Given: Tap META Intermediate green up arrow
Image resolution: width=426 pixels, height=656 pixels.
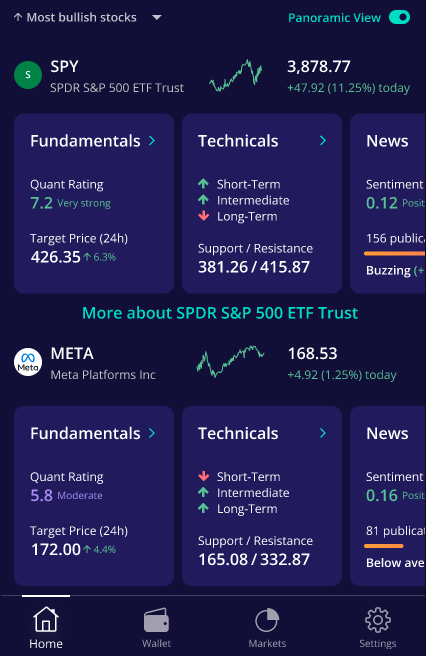Looking at the screenshot, I should (x=203, y=492).
